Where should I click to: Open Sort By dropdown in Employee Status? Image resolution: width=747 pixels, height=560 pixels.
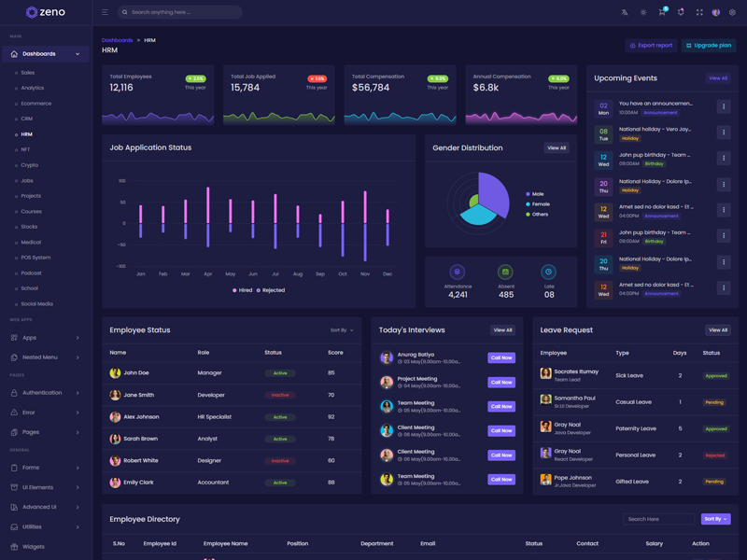click(342, 330)
